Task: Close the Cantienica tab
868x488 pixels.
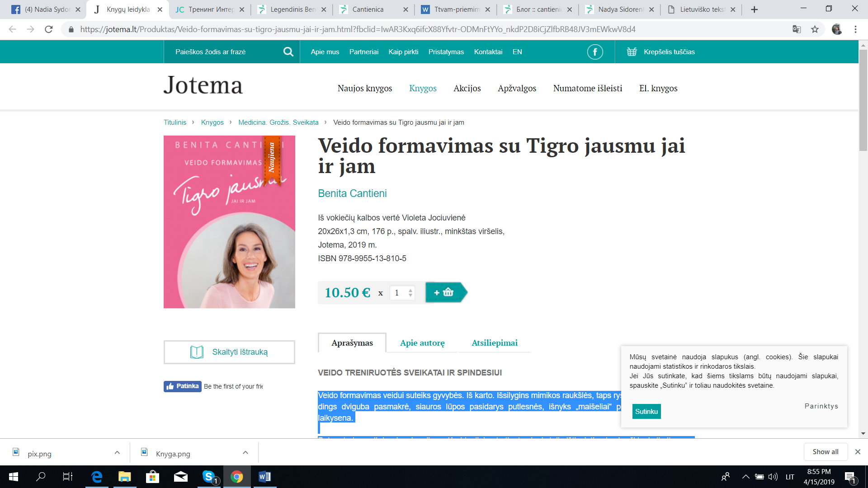Action: [x=406, y=9]
